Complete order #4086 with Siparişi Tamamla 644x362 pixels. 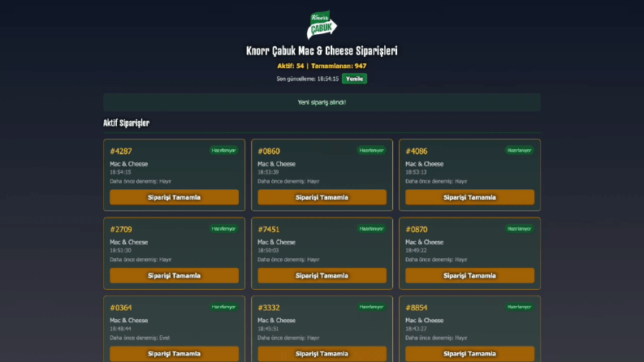point(469,197)
